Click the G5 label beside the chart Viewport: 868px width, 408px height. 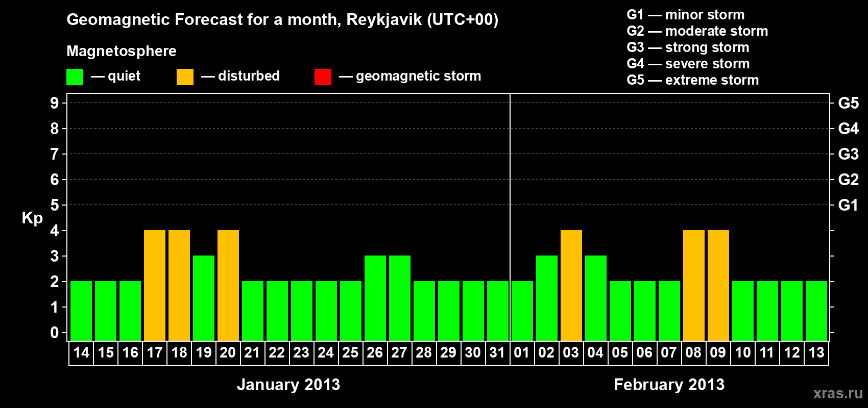(849, 103)
